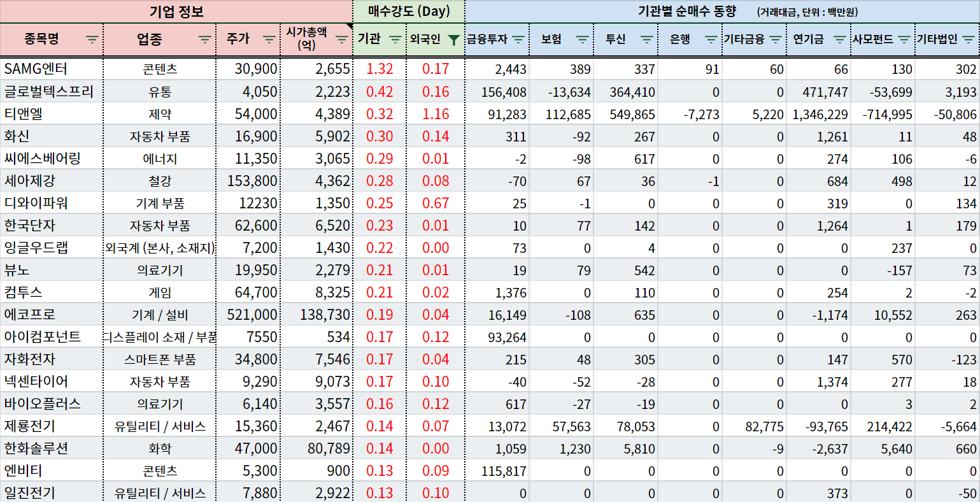Open the 기타금융 filter dropdown
Viewport: 980px width, 502px height.
pos(776,39)
